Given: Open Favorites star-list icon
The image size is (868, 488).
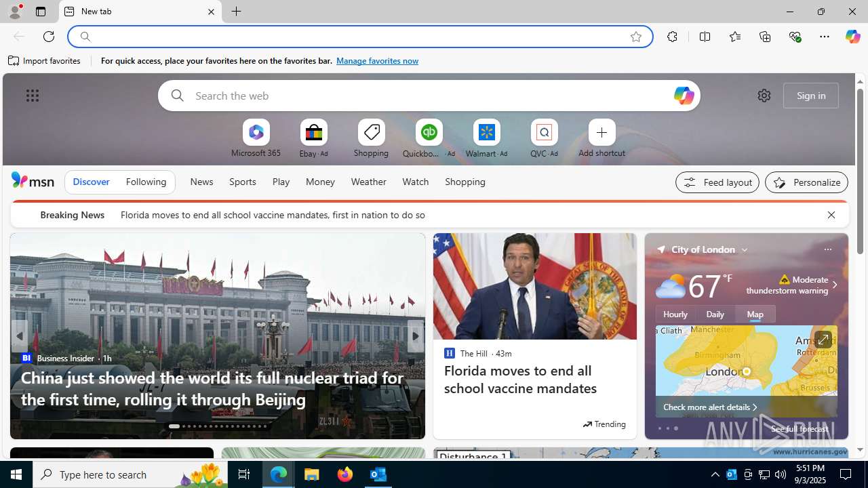Looking at the screenshot, I should click(735, 37).
